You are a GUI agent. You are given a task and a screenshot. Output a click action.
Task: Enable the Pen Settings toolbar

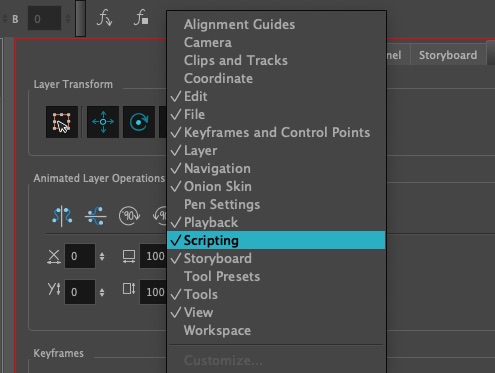tap(276, 204)
